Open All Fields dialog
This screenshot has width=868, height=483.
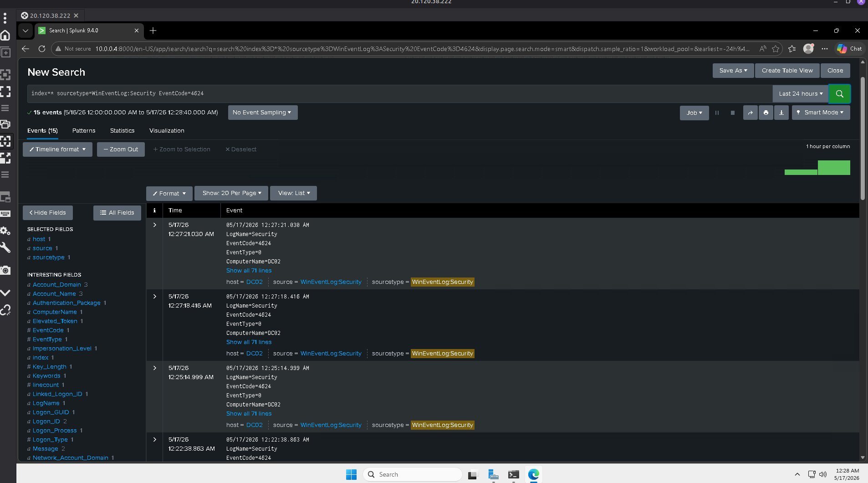click(117, 213)
